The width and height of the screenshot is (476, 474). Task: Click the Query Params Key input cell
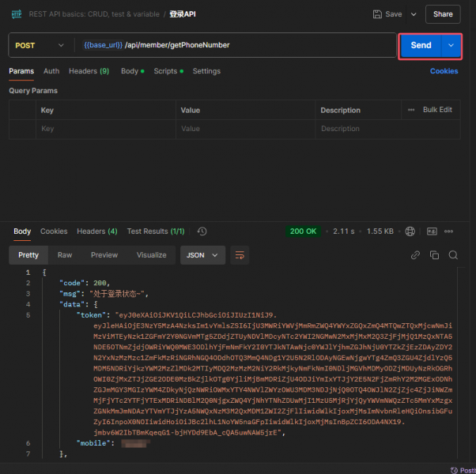pyautogui.click(x=106, y=129)
